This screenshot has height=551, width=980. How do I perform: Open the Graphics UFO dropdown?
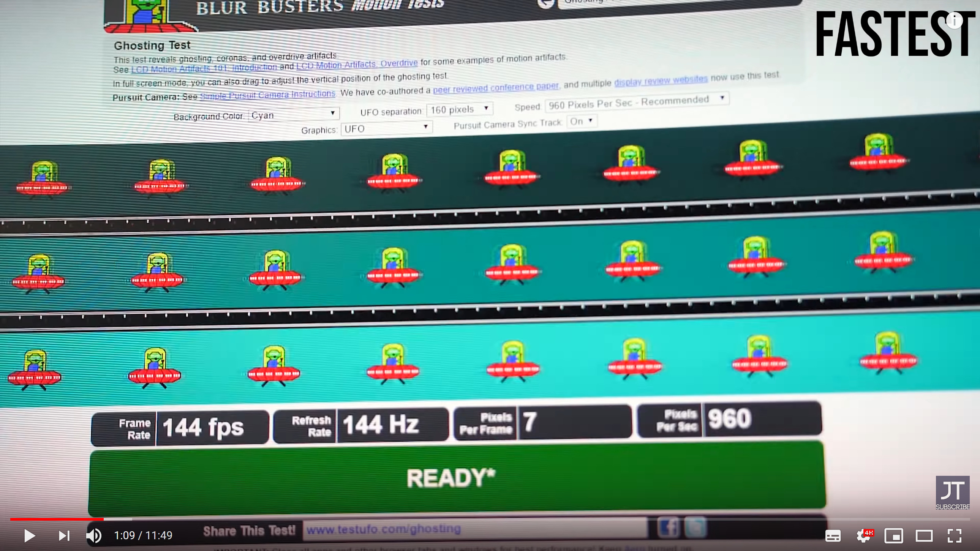[386, 128]
